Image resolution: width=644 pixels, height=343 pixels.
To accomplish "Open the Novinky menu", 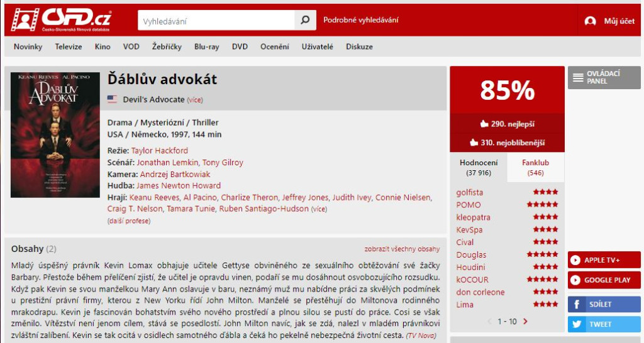I will [28, 46].
